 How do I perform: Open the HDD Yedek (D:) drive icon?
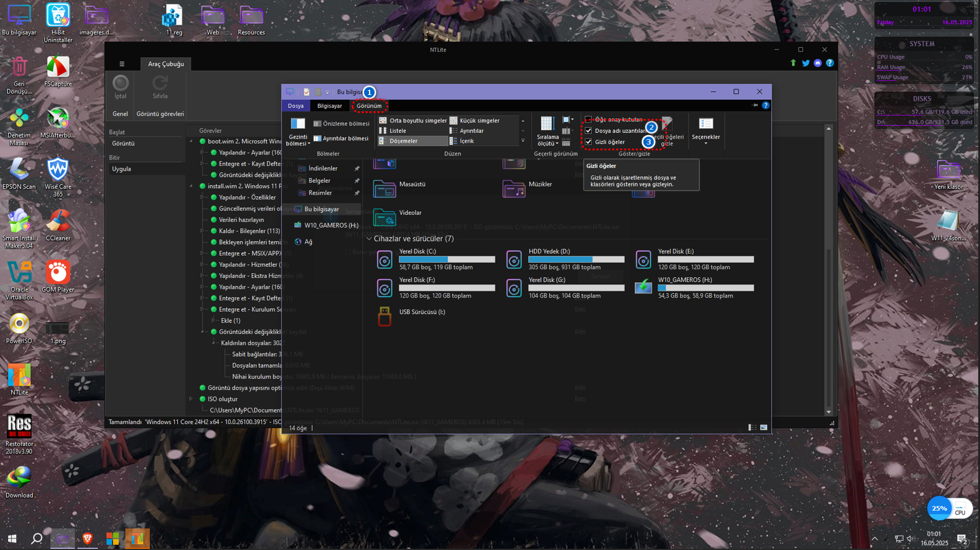click(x=514, y=260)
